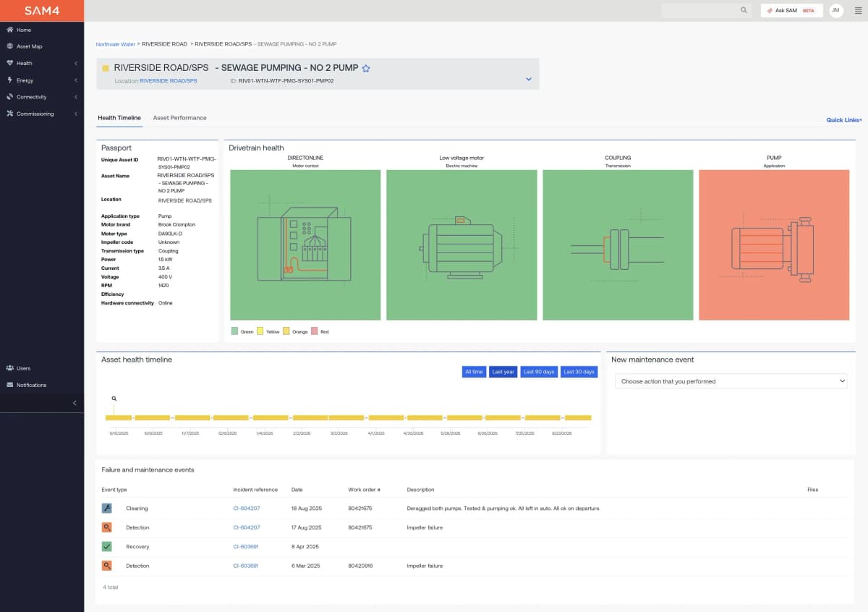Click the timeline zoom magnifier icon
Screen dimensions: 868x612
click(x=114, y=399)
